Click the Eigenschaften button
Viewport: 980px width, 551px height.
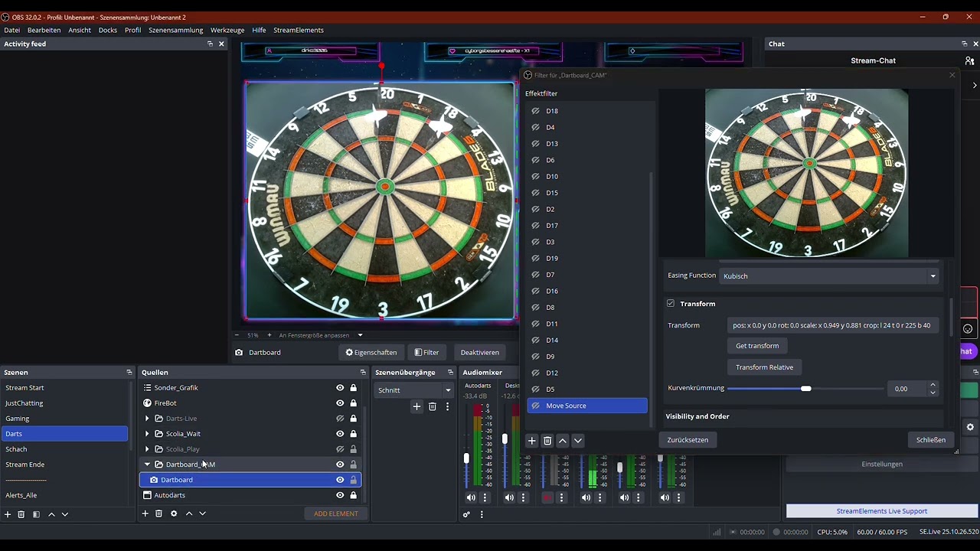[x=371, y=353]
